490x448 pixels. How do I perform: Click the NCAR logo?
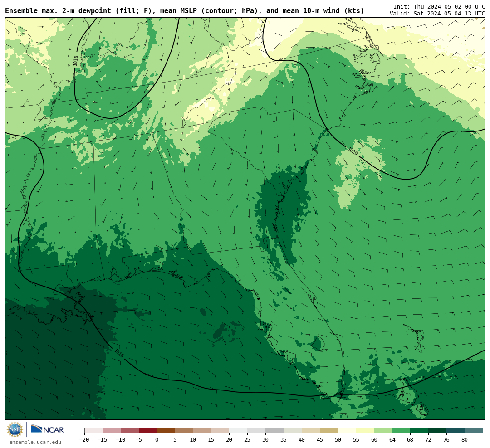point(47,429)
